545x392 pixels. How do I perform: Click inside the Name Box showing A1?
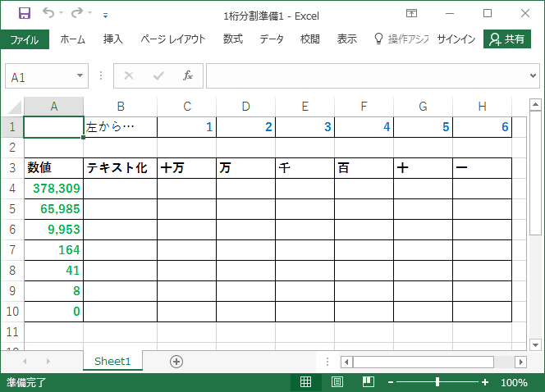(39, 76)
